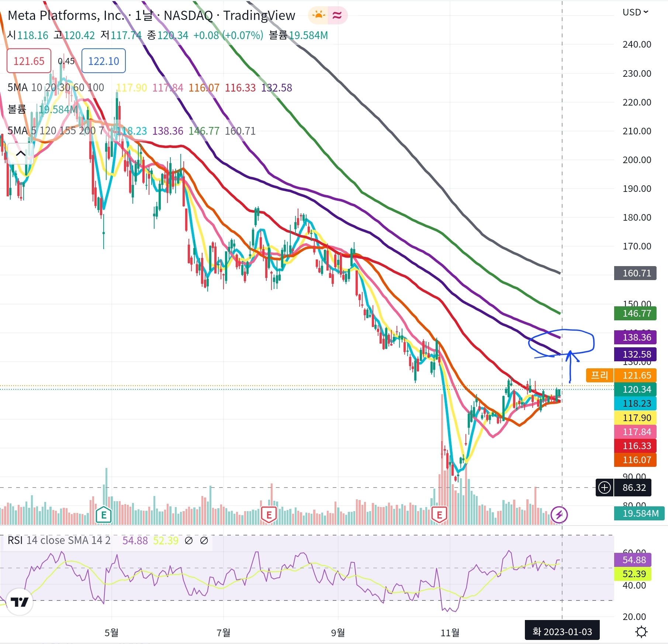Click the 118.23 cyan MA label
Viewport: 668px width, 644px height.
coord(636,403)
